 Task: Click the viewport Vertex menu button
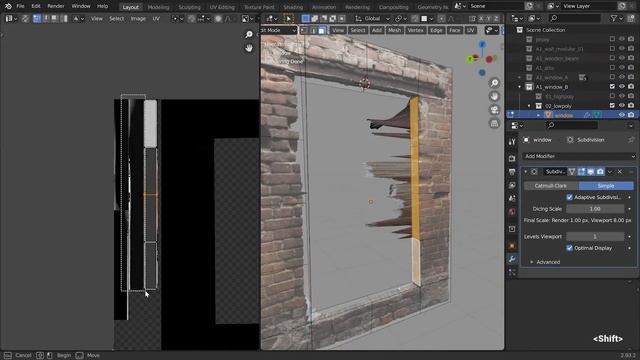pos(416,30)
